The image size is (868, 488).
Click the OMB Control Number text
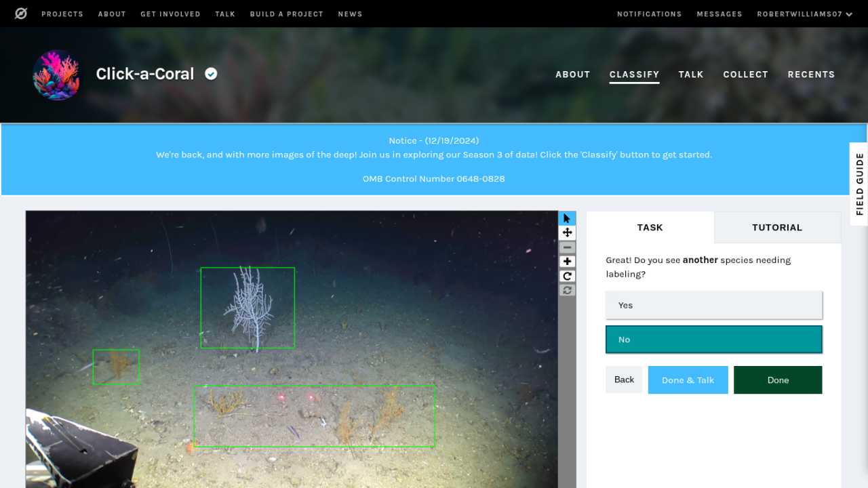click(x=434, y=179)
